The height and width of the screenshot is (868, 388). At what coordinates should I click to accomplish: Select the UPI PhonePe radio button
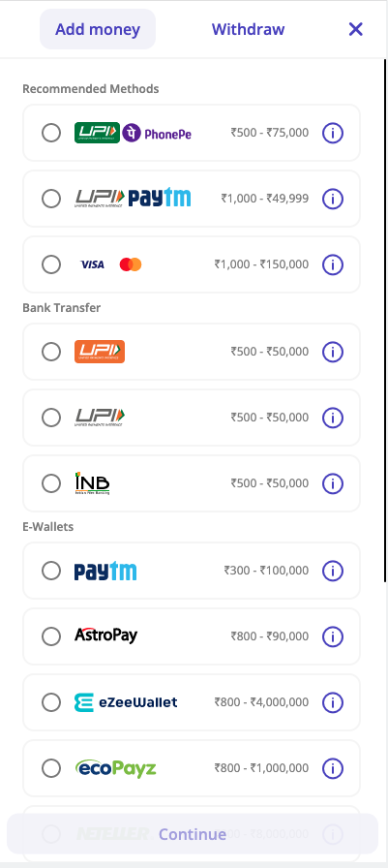(51, 133)
